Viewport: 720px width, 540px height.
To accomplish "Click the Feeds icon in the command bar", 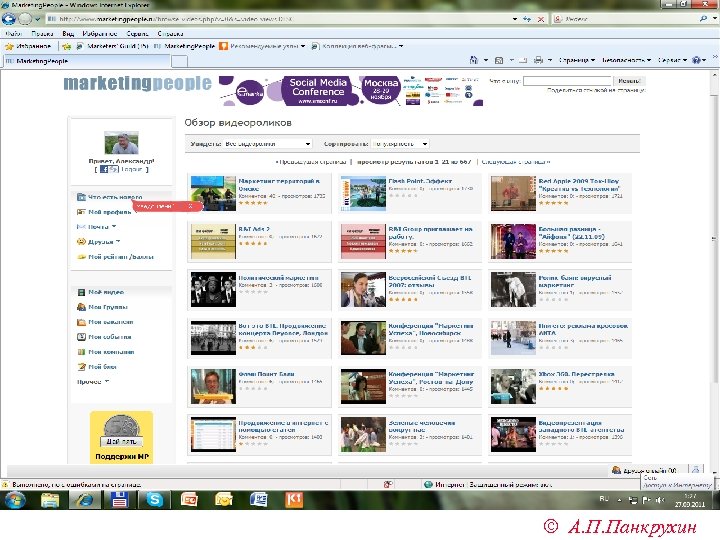I will click(499, 60).
